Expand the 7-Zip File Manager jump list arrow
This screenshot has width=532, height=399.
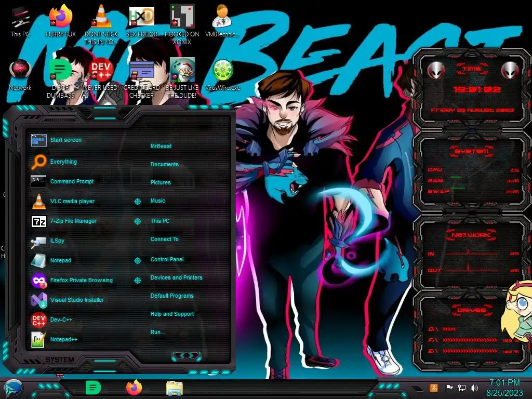click(x=137, y=221)
